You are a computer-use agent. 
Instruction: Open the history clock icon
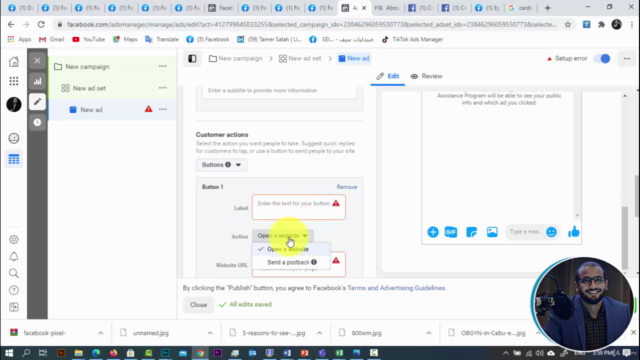click(x=37, y=122)
